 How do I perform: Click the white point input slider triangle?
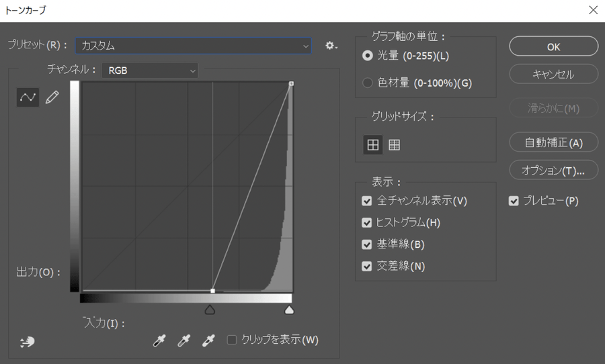coord(289,309)
